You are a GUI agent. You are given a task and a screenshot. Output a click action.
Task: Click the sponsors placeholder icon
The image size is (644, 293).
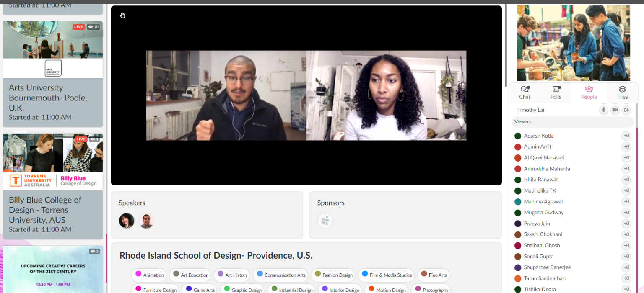tap(325, 221)
